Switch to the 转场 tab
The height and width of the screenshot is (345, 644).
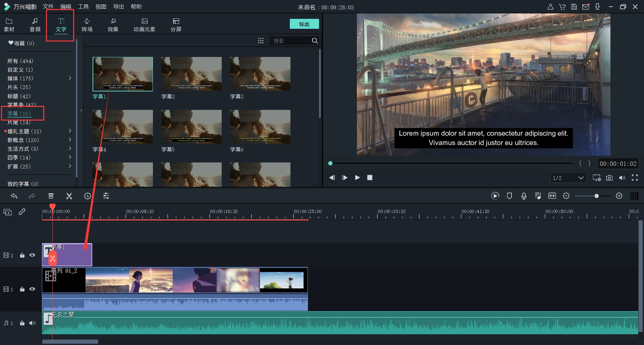[x=87, y=25]
